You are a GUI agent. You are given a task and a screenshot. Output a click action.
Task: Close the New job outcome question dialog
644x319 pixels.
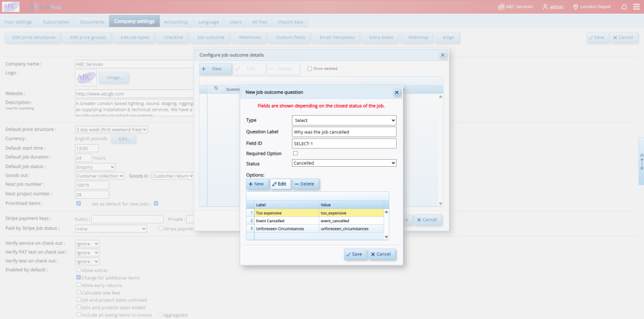coord(397,92)
